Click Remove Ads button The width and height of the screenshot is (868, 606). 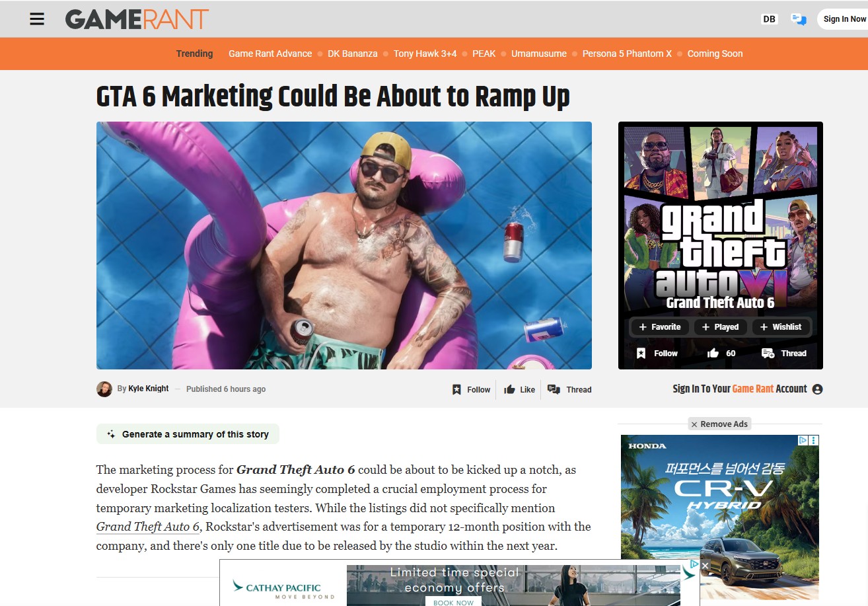719,424
